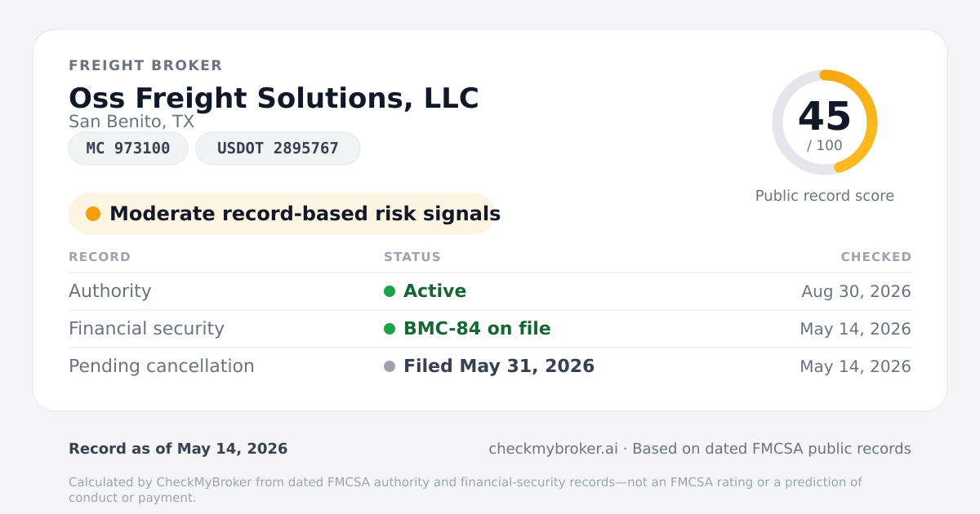980x514 pixels.
Task: Click the CHECKED column header
Action: pos(876,257)
